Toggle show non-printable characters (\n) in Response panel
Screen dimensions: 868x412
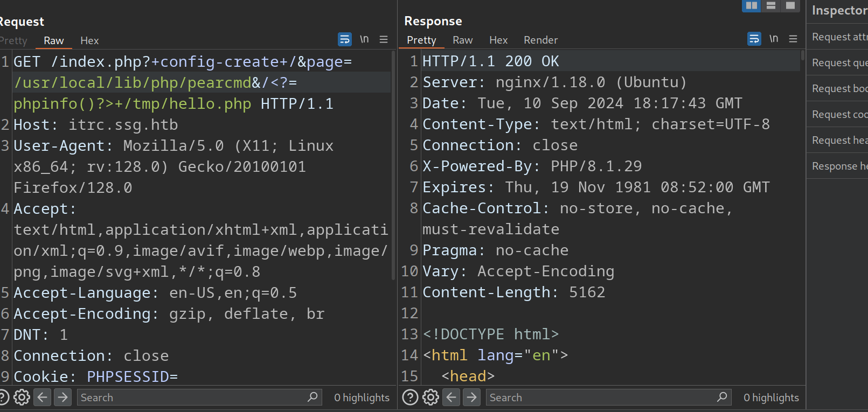774,39
